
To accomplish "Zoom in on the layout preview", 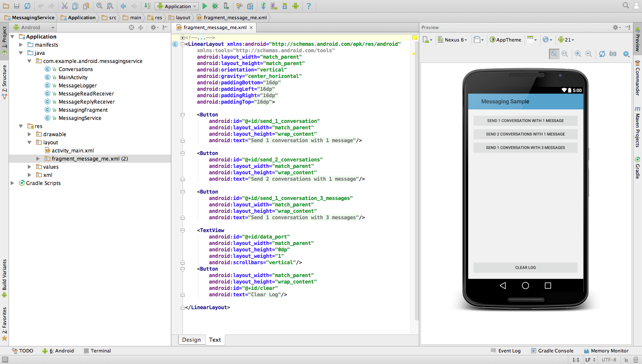I will click(x=578, y=54).
